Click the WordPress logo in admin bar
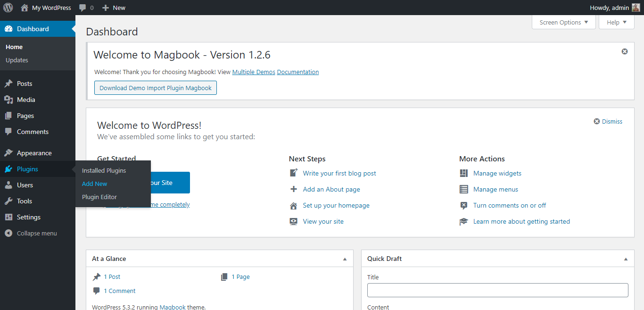 click(8, 8)
